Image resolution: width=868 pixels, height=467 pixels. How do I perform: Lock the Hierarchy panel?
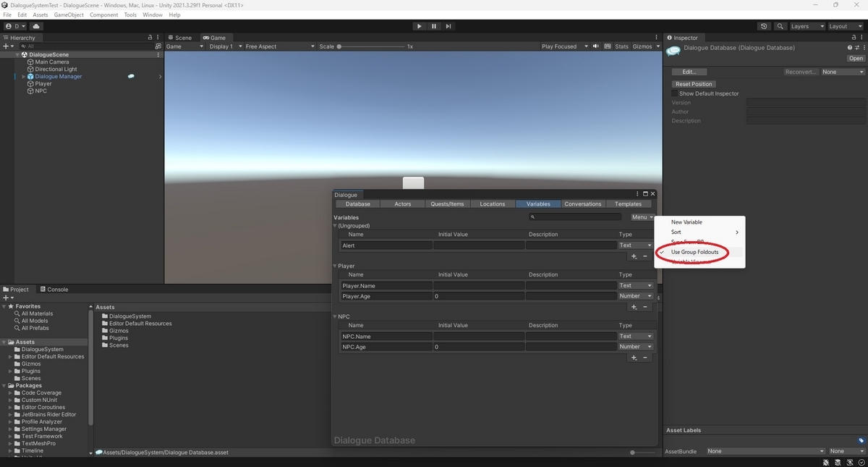(150, 38)
